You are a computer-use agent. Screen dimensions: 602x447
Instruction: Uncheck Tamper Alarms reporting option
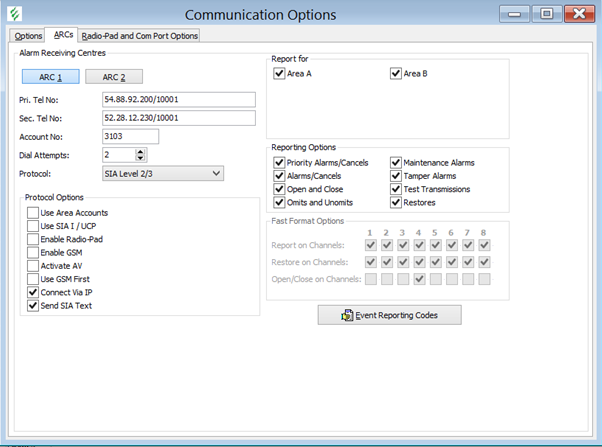tap(396, 175)
